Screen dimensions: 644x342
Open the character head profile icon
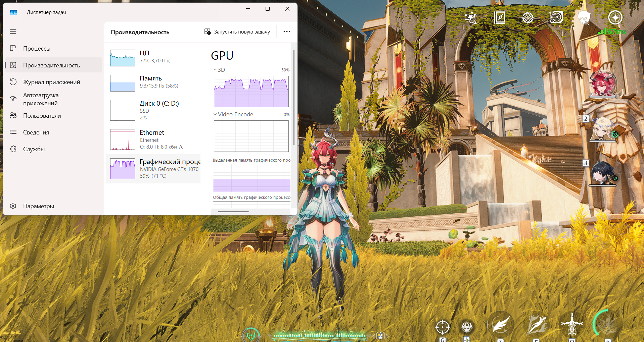(x=585, y=17)
